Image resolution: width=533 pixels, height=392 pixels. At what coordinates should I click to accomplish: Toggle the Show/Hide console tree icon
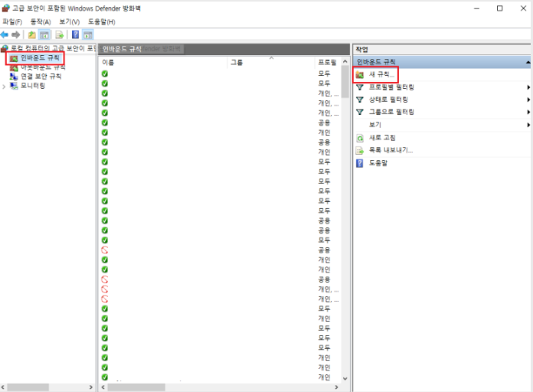click(x=44, y=34)
